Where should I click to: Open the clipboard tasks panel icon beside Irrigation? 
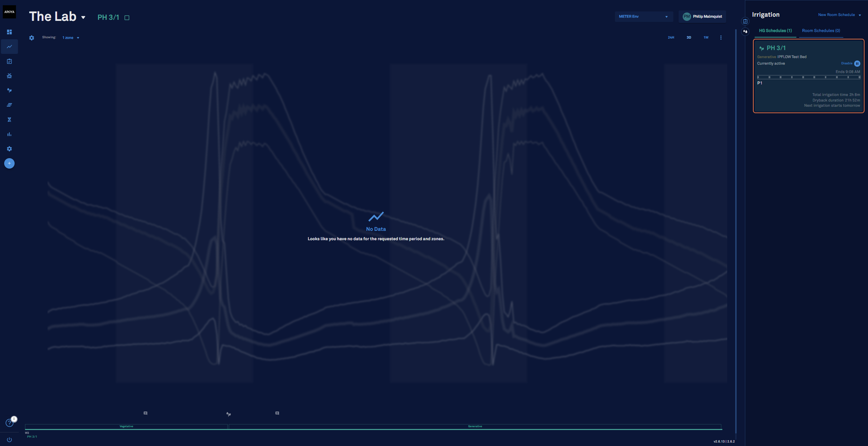[745, 21]
